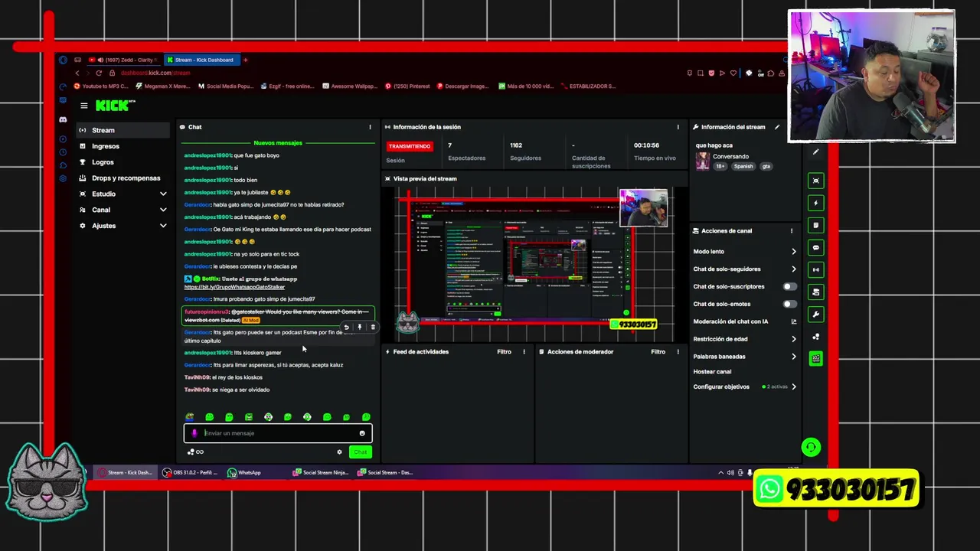Viewport: 980px width, 551px height.
Task: Click the green headset support button
Action: [811, 447]
